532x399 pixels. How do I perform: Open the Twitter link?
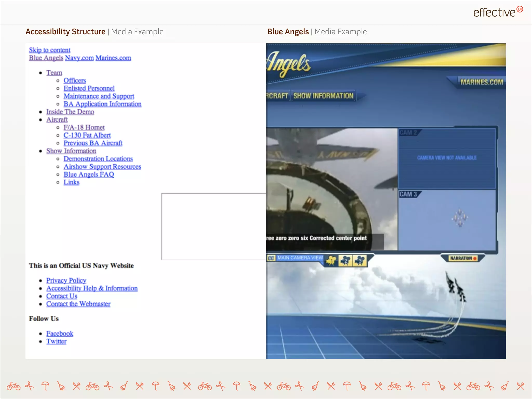click(56, 341)
